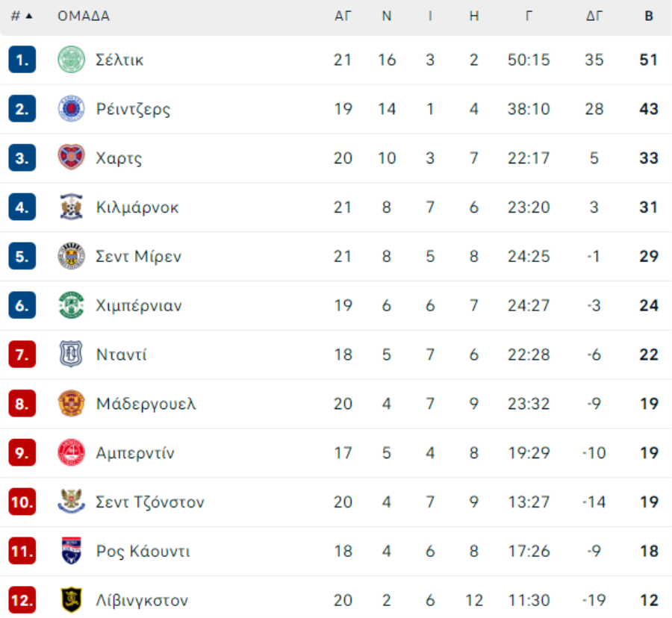Click the Rangers club crest
This screenshot has width=672, height=618.
click(x=71, y=109)
